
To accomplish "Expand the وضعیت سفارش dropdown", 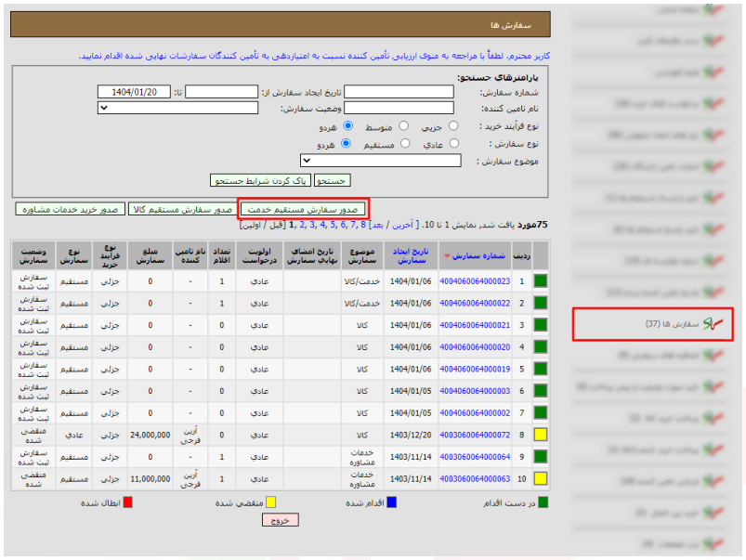I will 178,108.
